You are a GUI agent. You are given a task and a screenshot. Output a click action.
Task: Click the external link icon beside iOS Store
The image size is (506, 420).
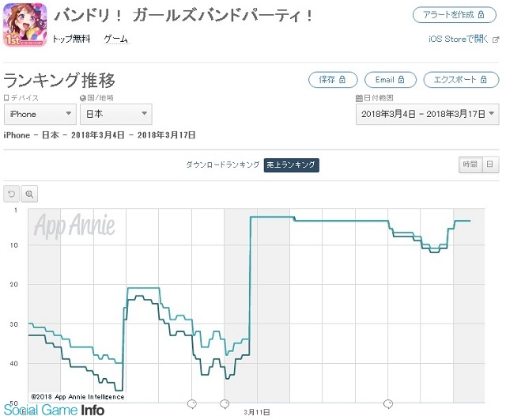click(496, 40)
